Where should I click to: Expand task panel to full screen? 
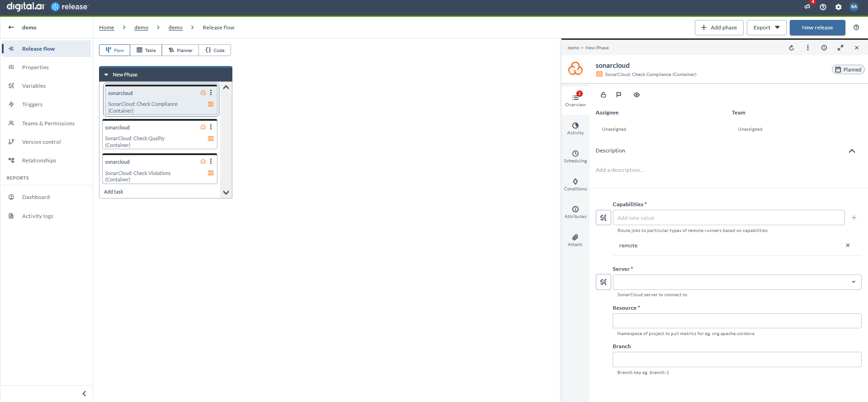click(840, 47)
